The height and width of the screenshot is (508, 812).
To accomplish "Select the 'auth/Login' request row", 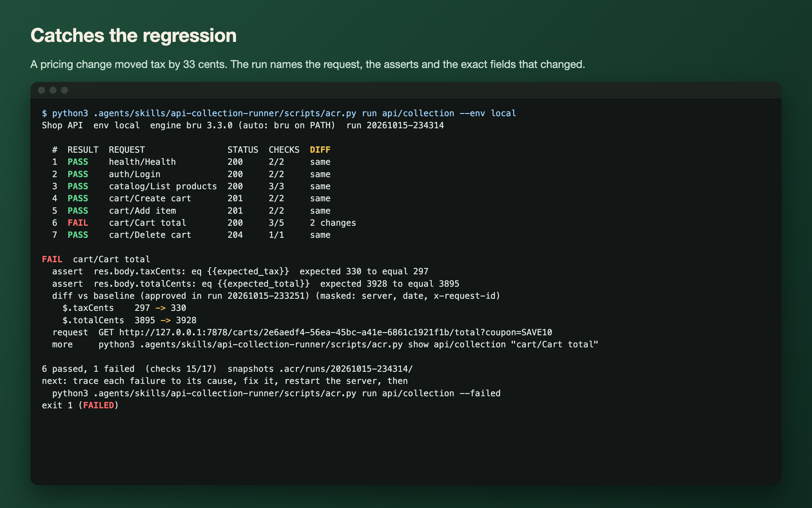I will pyautogui.click(x=191, y=174).
